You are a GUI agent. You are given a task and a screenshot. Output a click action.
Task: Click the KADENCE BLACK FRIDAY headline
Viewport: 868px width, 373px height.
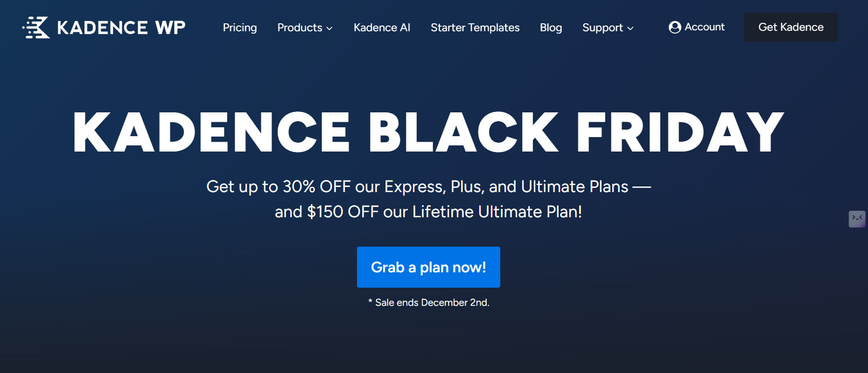[428, 132]
